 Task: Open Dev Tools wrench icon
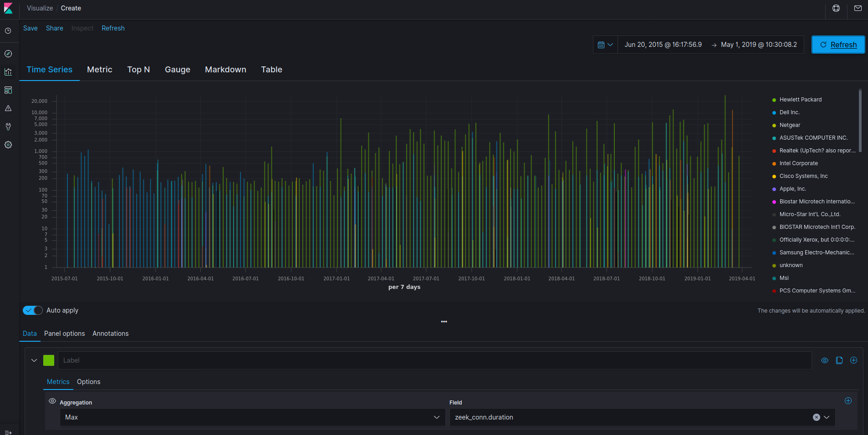pyautogui.click(x=8, y=126)
